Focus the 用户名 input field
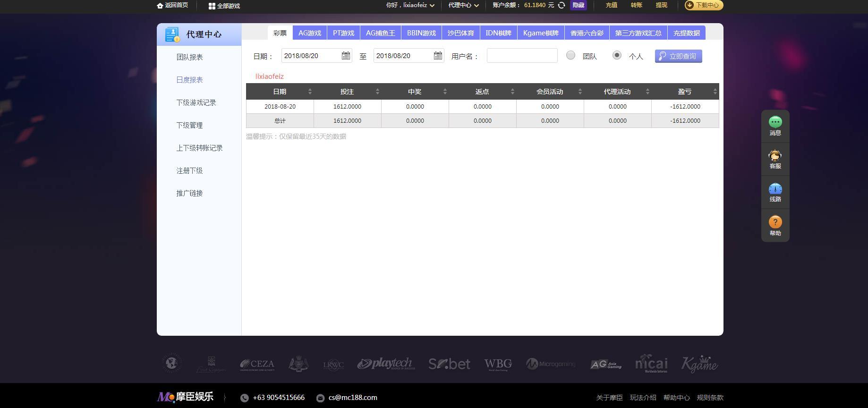 point(522,56)
